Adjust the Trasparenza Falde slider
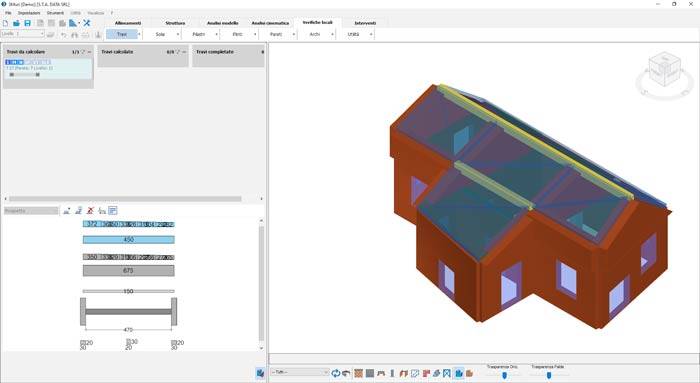Screen dimensions: 700x383 (x=549, y=375)
